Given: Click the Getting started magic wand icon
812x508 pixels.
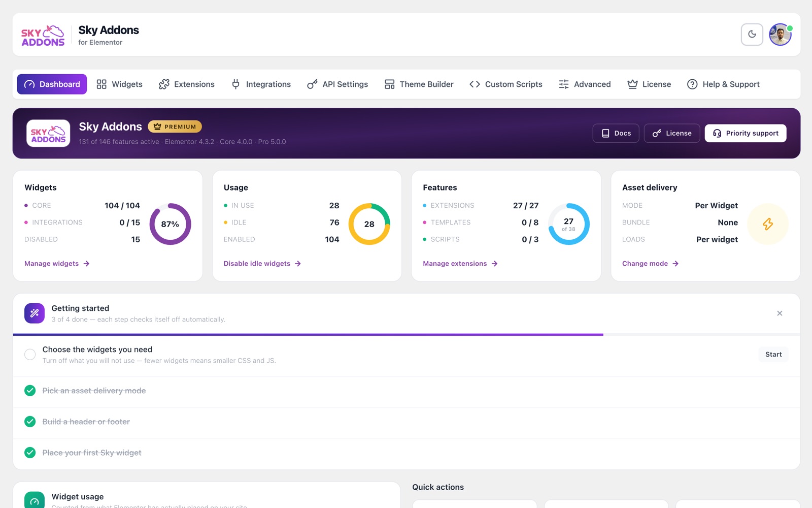Looking at the screenshot, I should pyautogui.click(x=35, y=313).
